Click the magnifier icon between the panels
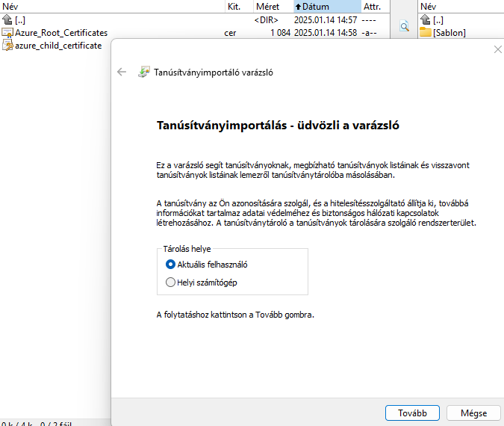The image size is (504, 426). 404,26
